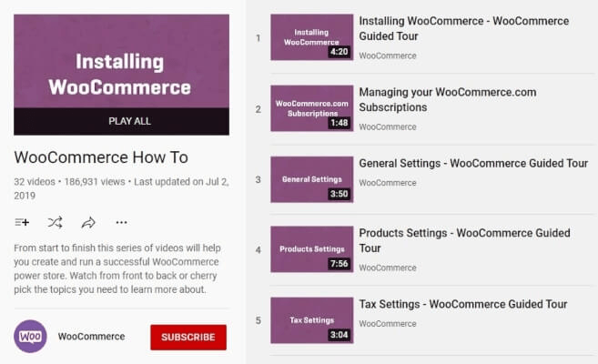Viewport: 598px width, 364px height.
Task: Click the red SUBSCRIBE button
Action: pyautogui.click(x=188, y=338)
